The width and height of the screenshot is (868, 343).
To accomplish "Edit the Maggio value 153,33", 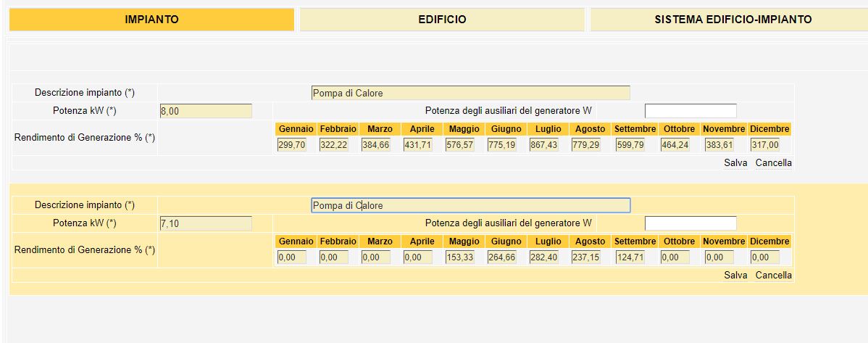I will [459, 257].
